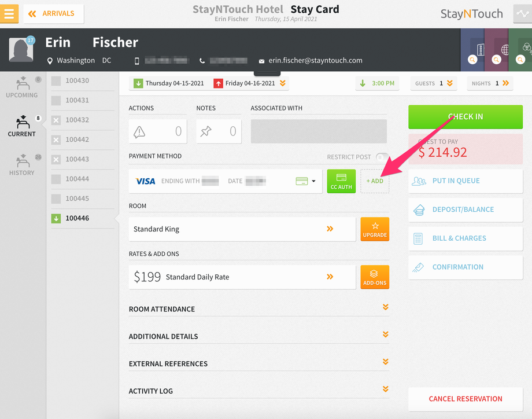532x419 pixels.
Task: Open Notes pin box showing 0
Action: (x=219, y=131)
